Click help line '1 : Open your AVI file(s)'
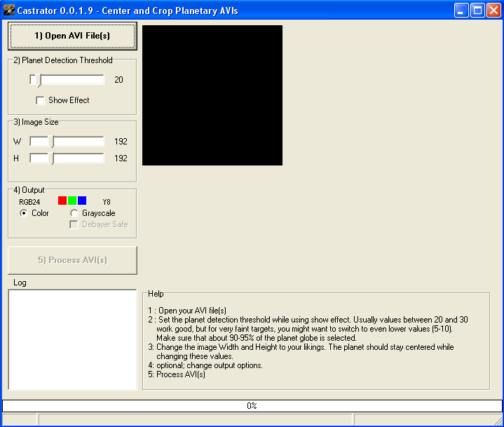 pyautogui.click(x=187, y=311)
